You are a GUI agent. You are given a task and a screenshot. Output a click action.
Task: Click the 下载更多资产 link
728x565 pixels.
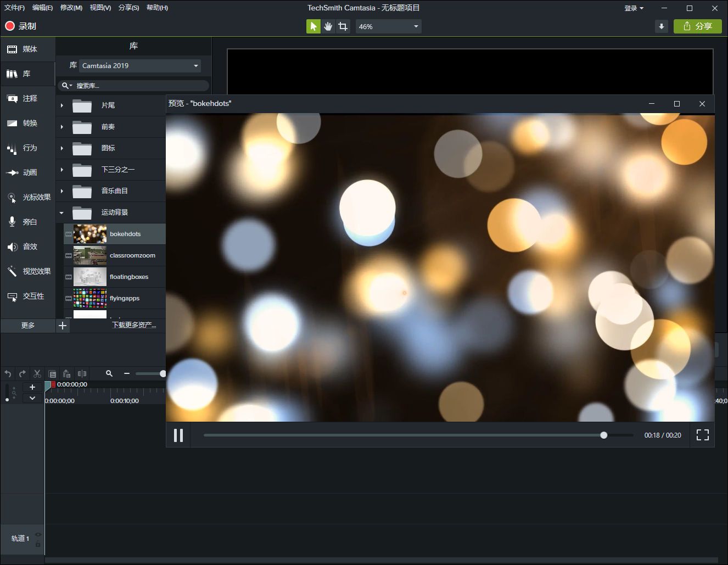point(134,326)
